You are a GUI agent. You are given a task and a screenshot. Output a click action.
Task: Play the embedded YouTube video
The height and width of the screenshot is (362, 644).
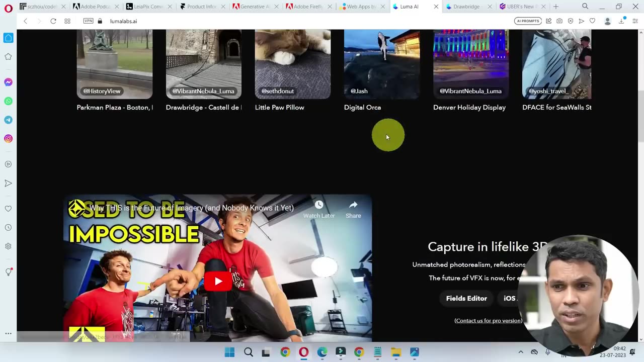(218, 282)
